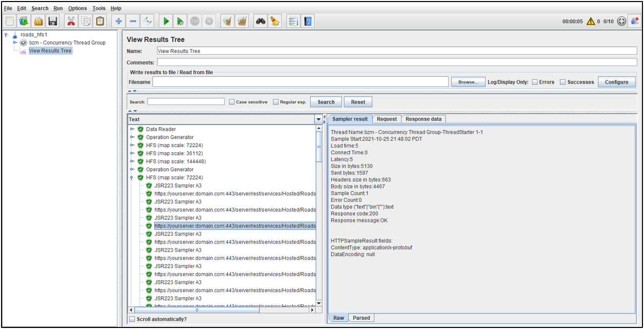Switch to the Request tab
The width and height of the screenshot is (644, 329).
click(x=387, y=119)
